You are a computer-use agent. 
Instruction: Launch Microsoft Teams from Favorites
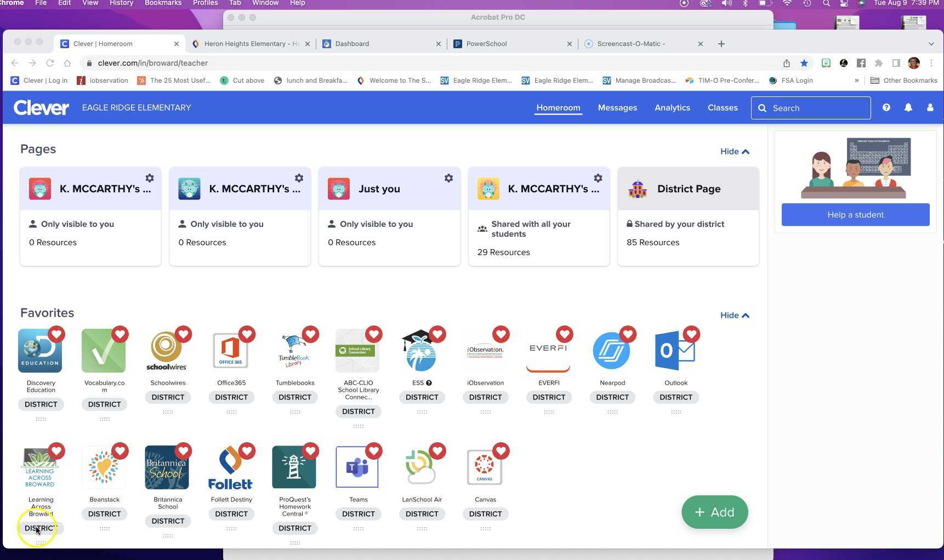pyautogui.click(x=357, y=467)
